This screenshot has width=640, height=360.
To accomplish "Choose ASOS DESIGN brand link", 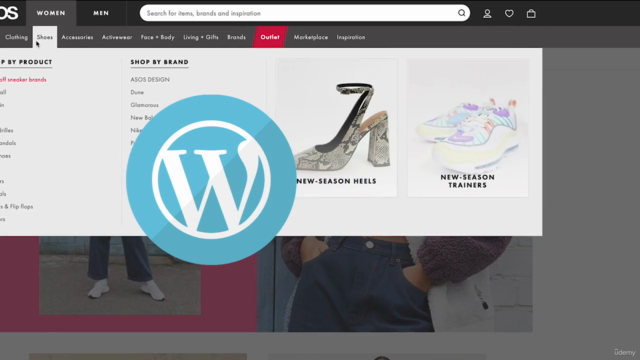I will 150,80.
